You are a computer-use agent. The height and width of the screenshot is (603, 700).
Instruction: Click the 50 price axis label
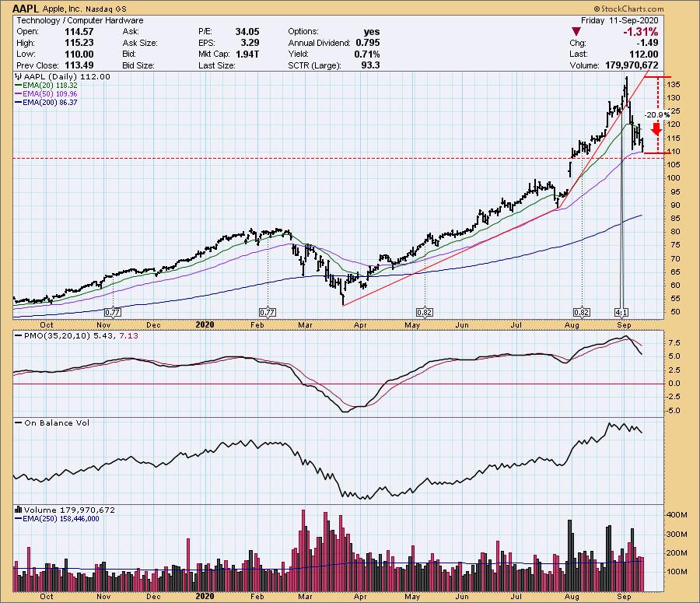676,312
